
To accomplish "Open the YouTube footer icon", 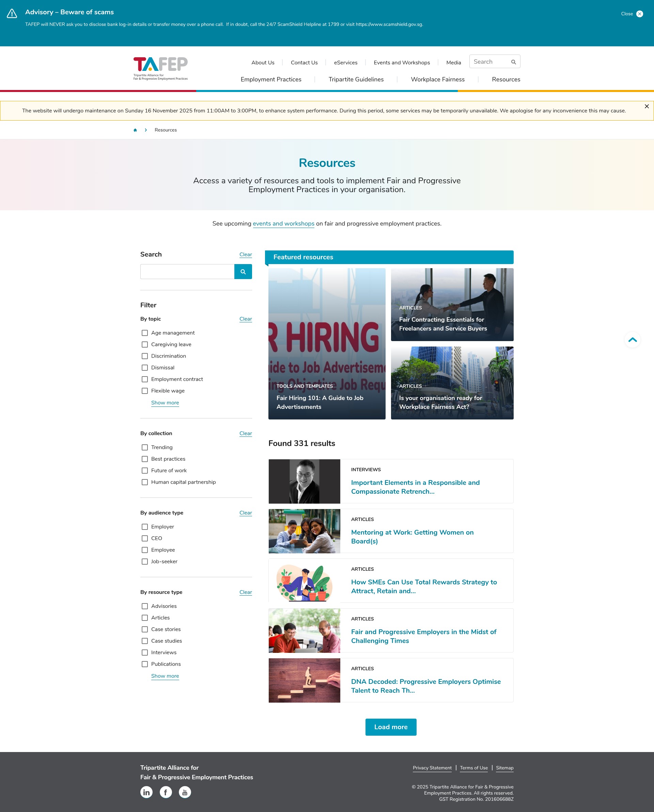I will coord(185,792).
